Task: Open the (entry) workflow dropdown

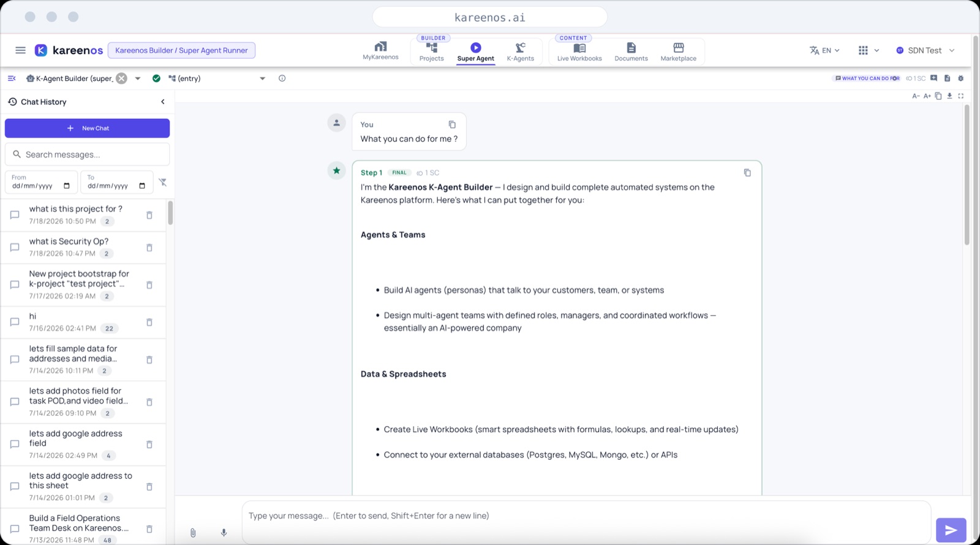Action: pos(262,78)
